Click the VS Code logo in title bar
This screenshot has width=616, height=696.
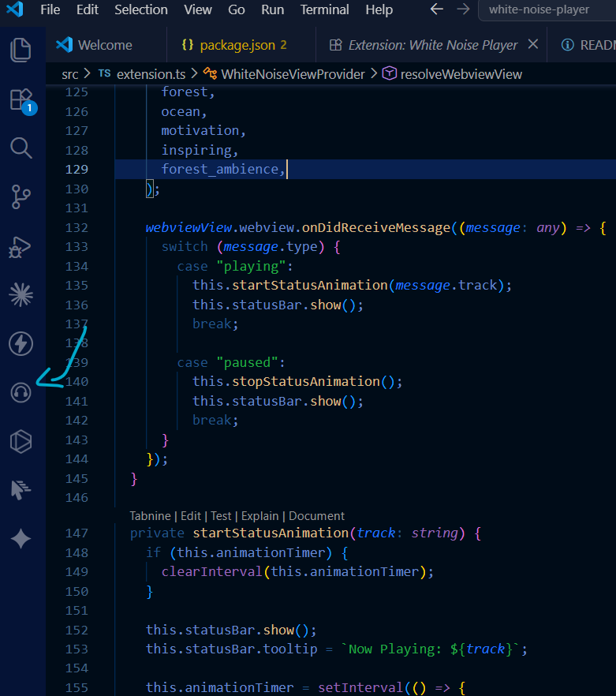pyautogui.click(x=15, y=9)
